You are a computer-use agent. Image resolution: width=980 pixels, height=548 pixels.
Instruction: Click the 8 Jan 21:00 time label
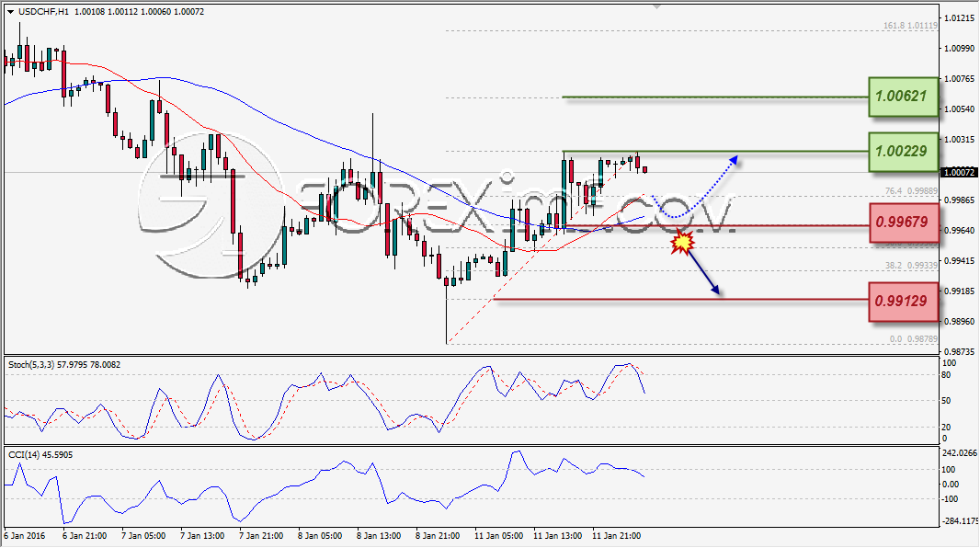(438, 536)
